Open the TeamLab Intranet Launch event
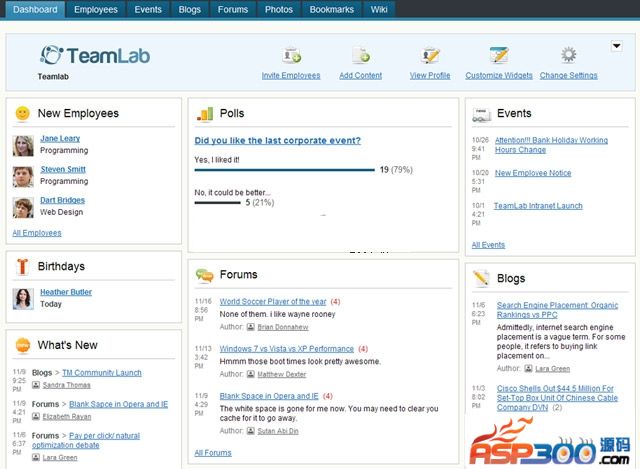The image size is (640, 469). coord(538,206)
